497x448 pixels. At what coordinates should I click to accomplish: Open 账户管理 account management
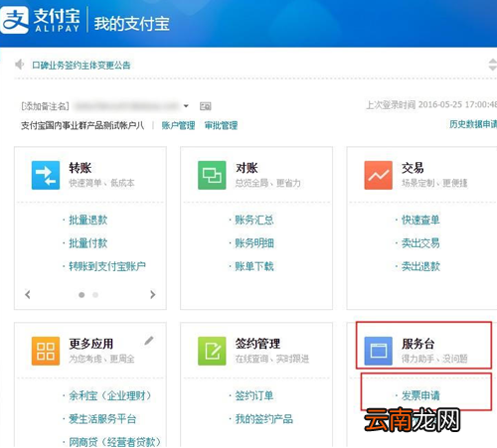click(178, 125)
